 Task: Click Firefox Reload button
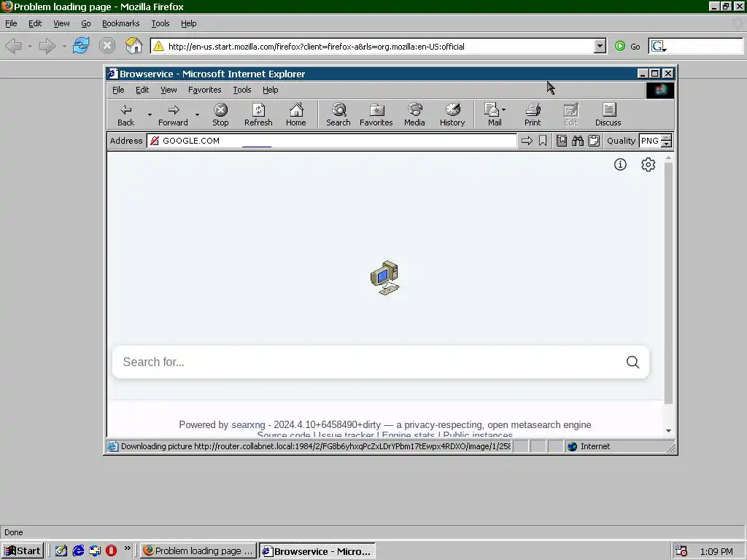tap(81, 46)
